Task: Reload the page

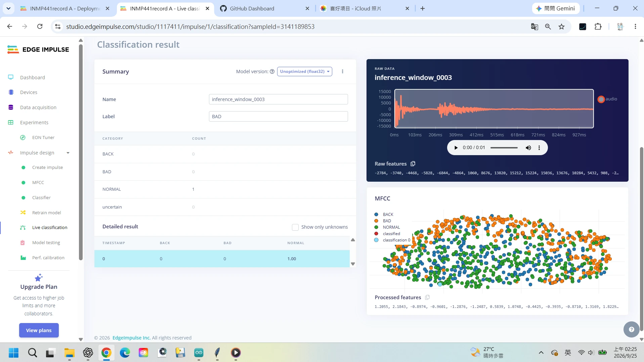Action: 40,27
